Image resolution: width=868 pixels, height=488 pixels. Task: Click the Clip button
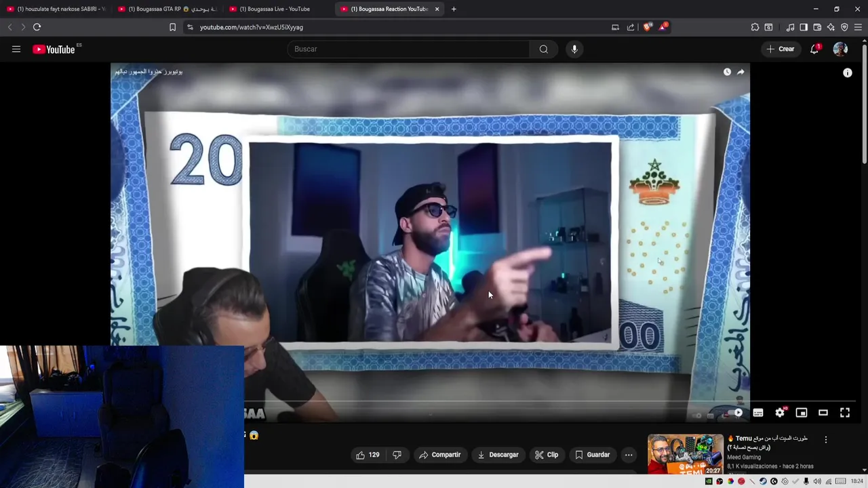click(547, 455)
